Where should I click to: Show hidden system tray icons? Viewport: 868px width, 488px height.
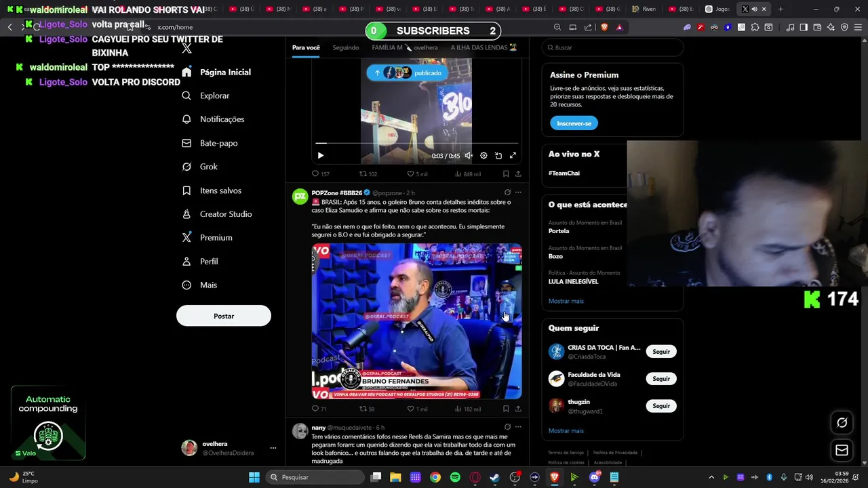click(711, 477)
